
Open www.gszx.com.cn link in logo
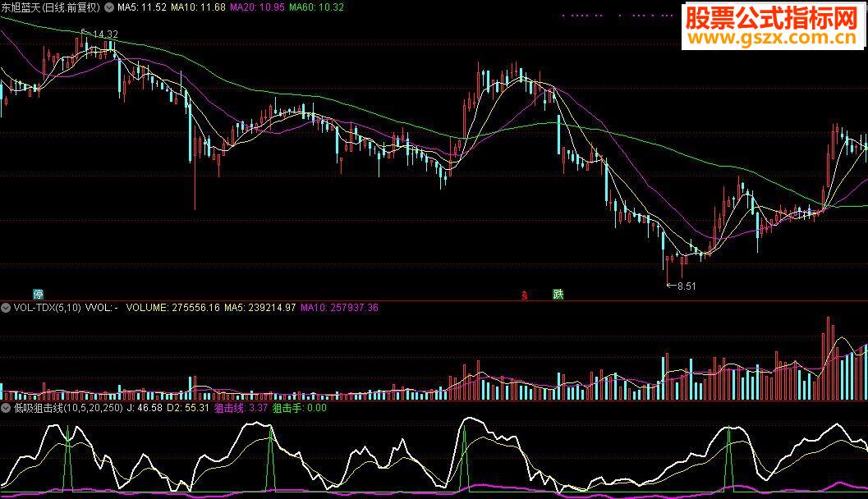tap(772, 38)
